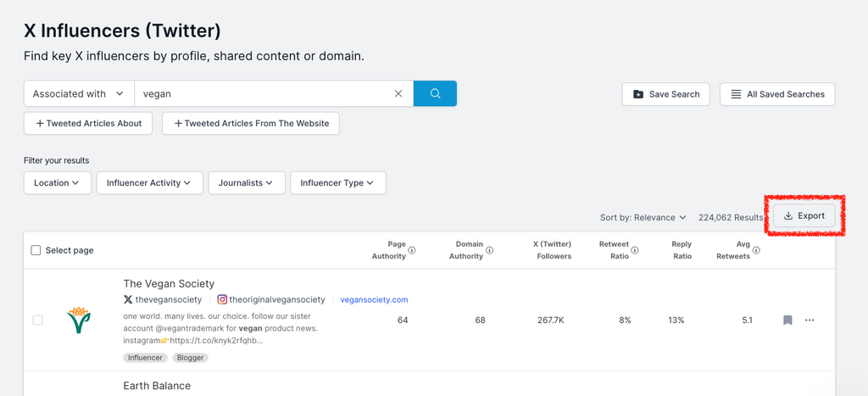Export the influencer results
Viewport: 868px width, 396px height.
pyautogui.click(x=804, y=216)
